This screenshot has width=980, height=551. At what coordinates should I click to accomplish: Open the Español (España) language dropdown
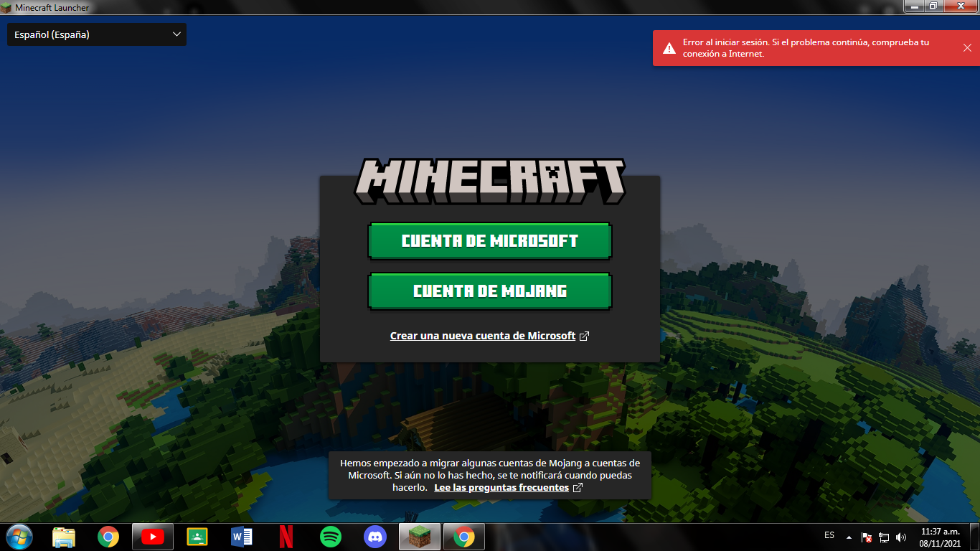click(x=97, y=34)
